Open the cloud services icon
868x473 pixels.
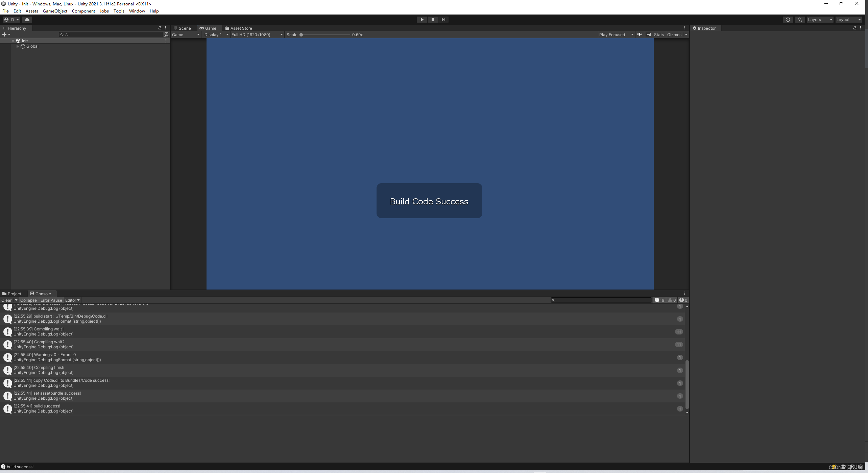(x=27, y=20)
